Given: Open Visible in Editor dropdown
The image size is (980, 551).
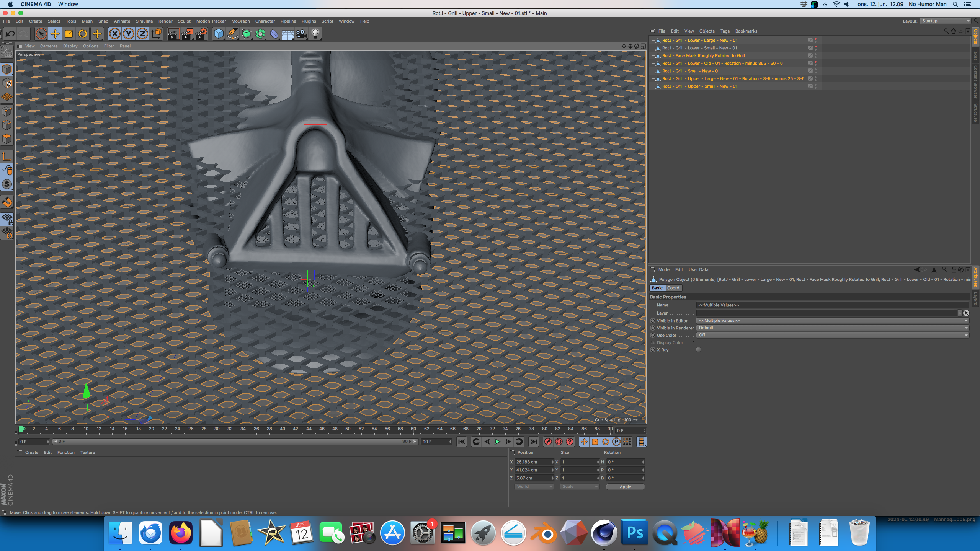Looking at the screenshot, I should [832, 321].
